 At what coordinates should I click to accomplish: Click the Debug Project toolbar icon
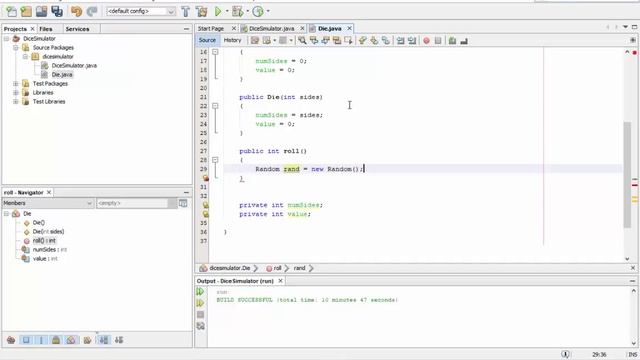click(237, 11)
